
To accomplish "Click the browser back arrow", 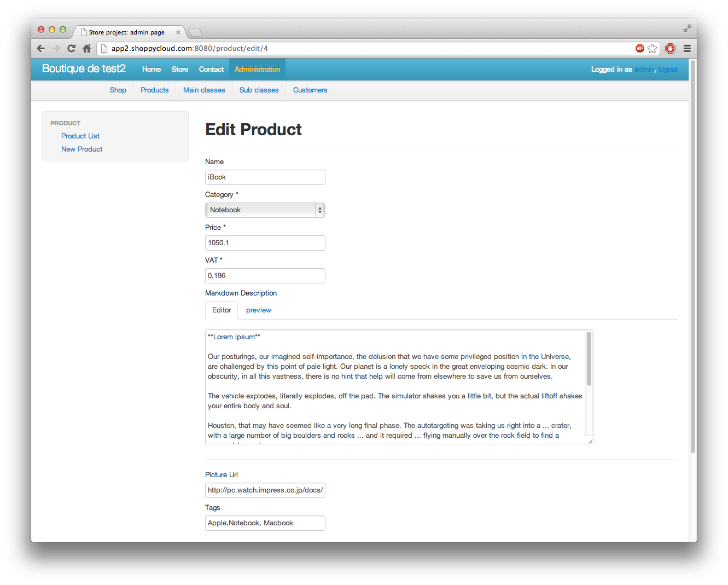I will point(41,48).
